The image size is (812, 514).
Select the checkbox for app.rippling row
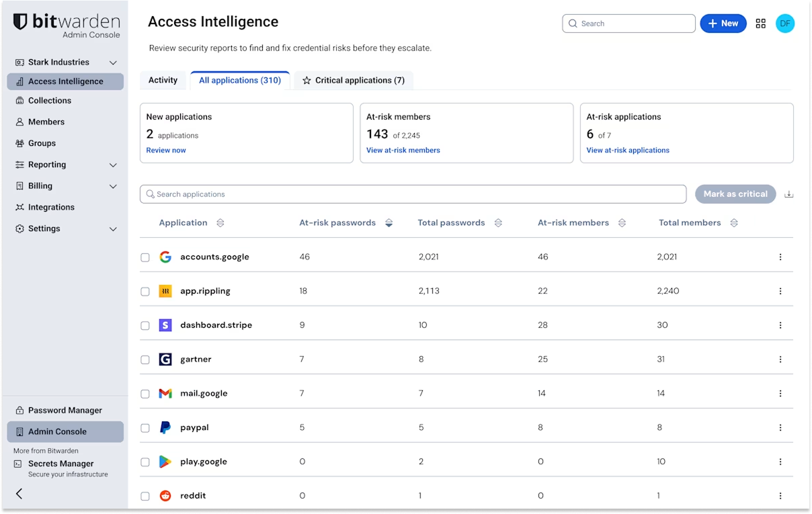[145, 291]
